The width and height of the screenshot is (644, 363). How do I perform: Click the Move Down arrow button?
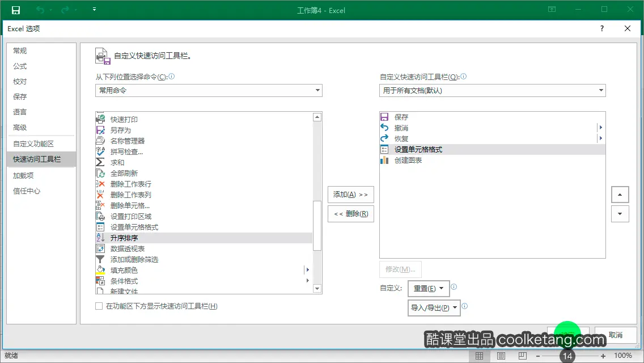[x=620, y=214]
